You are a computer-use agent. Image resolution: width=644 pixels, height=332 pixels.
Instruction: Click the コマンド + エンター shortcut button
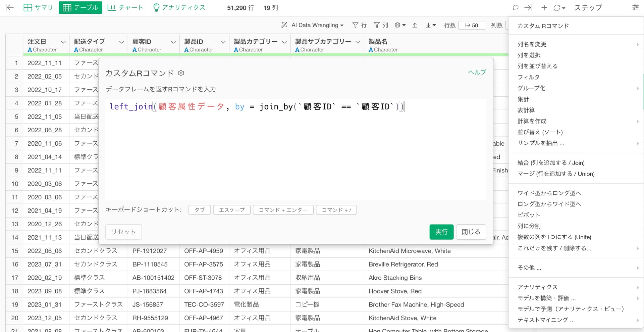[283, 210]
